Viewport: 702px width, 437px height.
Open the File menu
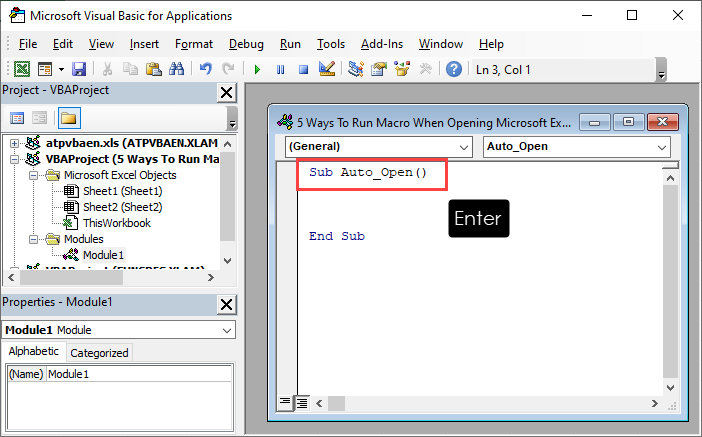(28, 44)
